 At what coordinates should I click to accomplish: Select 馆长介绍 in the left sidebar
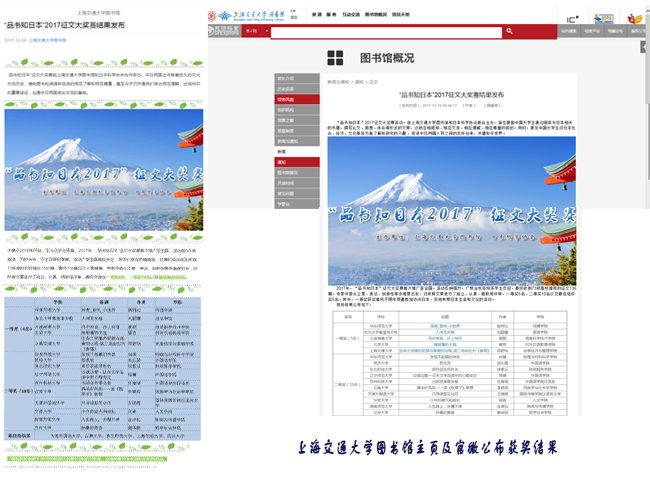[297, 78]
